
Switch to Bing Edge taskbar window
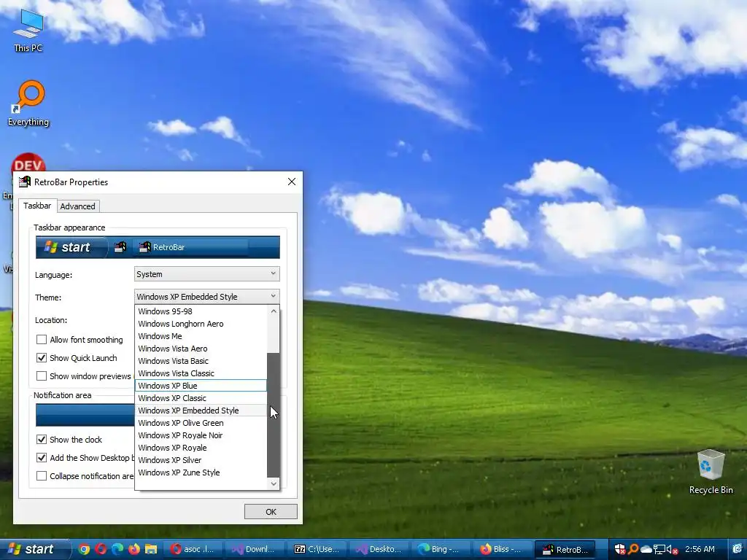tap(440, 549)
